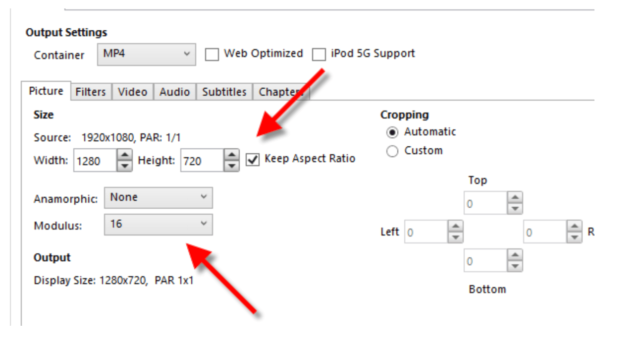Click the Right crop down spinner arrow
Image resolution: width=644 pixels, height=356 pixels.
[x=574, y=237]
